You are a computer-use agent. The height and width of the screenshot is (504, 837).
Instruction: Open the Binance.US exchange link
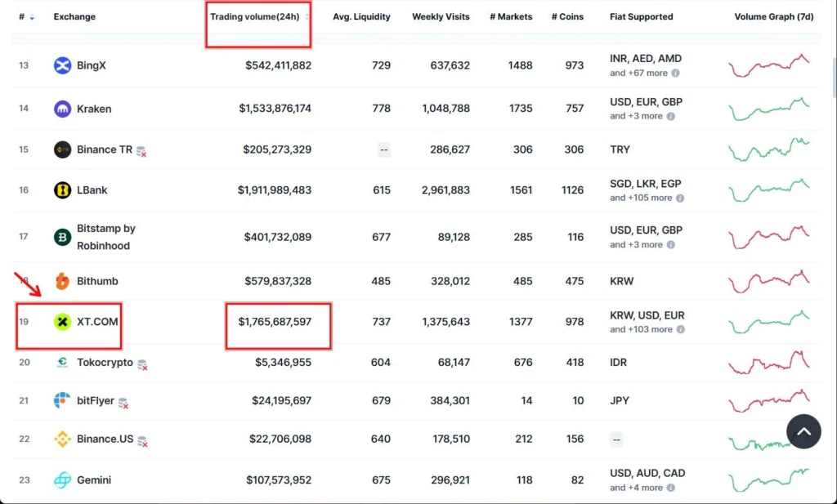point(105,439)
